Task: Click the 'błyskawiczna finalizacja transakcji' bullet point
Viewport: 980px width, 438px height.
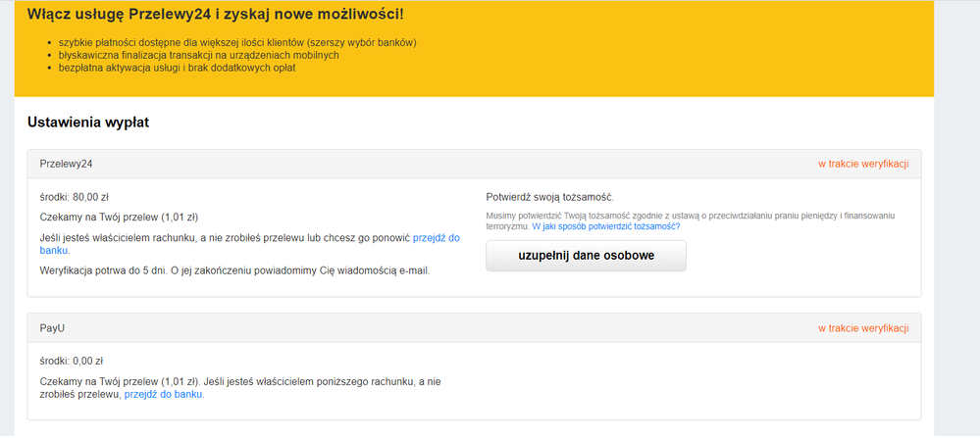Action: click(198, 55)
